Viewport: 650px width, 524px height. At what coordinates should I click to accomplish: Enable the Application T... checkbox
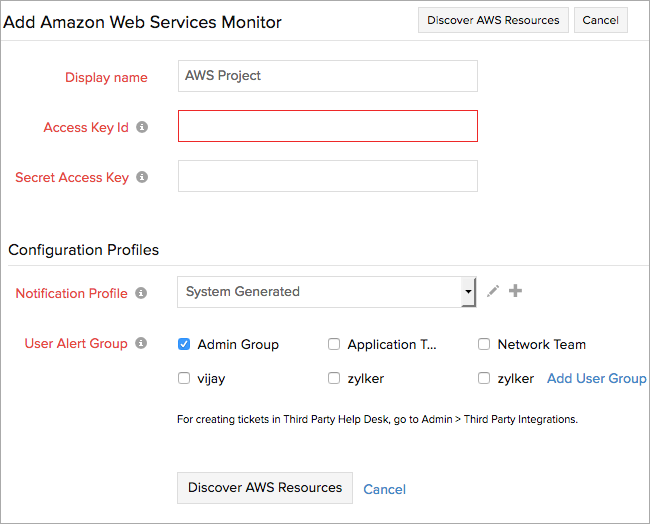334,344
